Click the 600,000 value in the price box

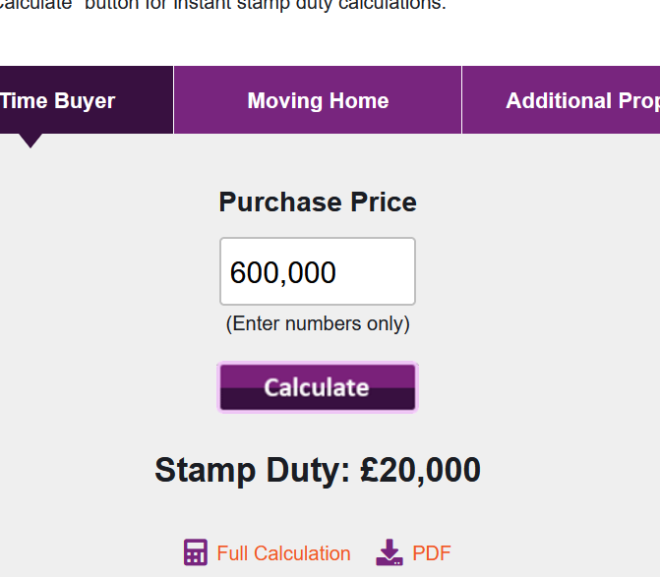click(283, 272)
